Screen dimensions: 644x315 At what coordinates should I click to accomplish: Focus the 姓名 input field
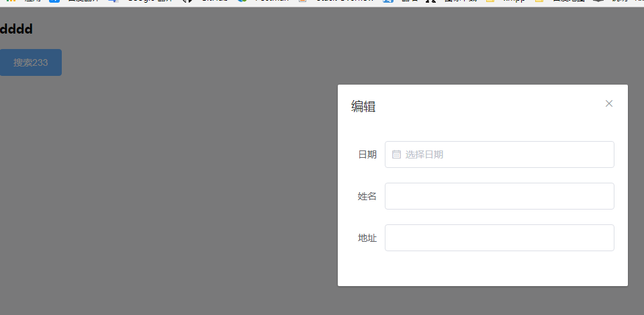tap(499, 196)
